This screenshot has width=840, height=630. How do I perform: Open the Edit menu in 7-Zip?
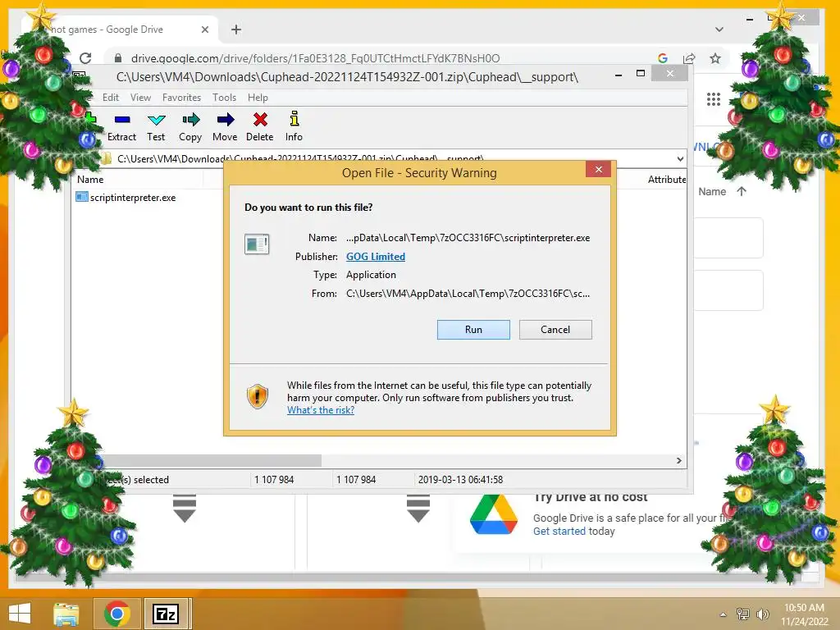(x=111, y=98)
